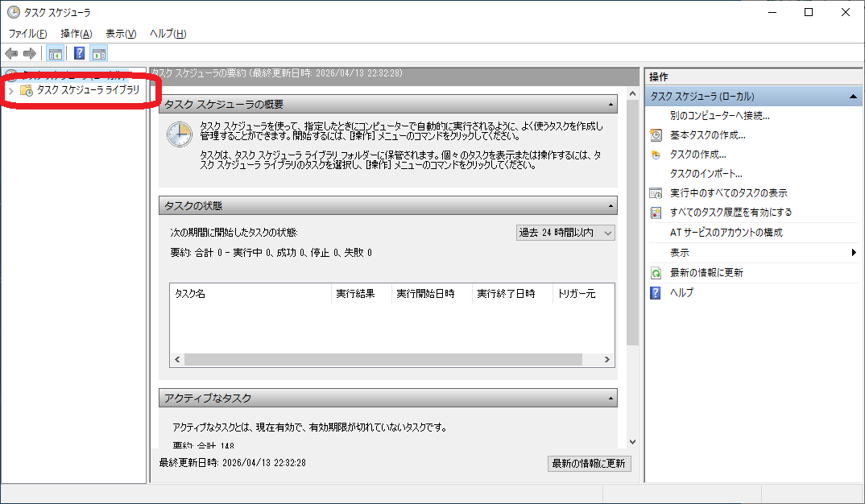
Task: Click the horizontal scrollbar in task table
Action: pos(383,360)
